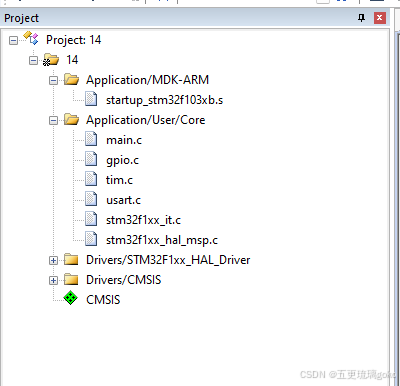Pin the Project panel with pushpin icon
This screenshot has height=386, width=400.
pyautogui.click(x=361, y=18)
